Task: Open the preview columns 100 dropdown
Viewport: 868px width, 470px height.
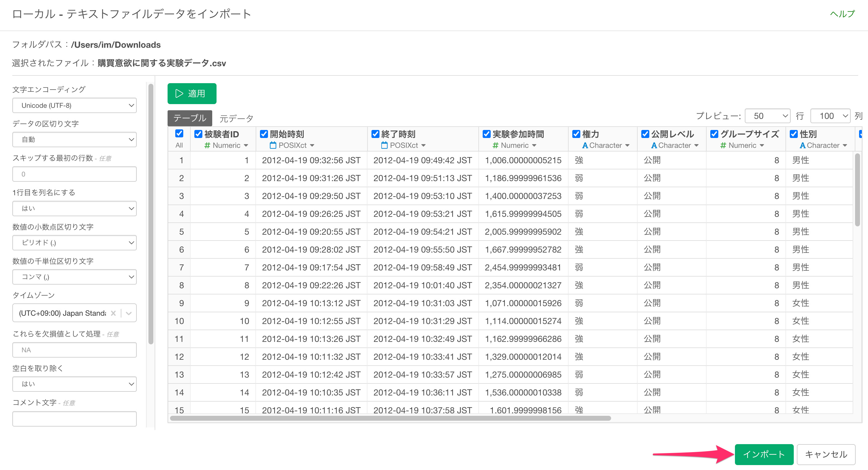Action: 830,116
